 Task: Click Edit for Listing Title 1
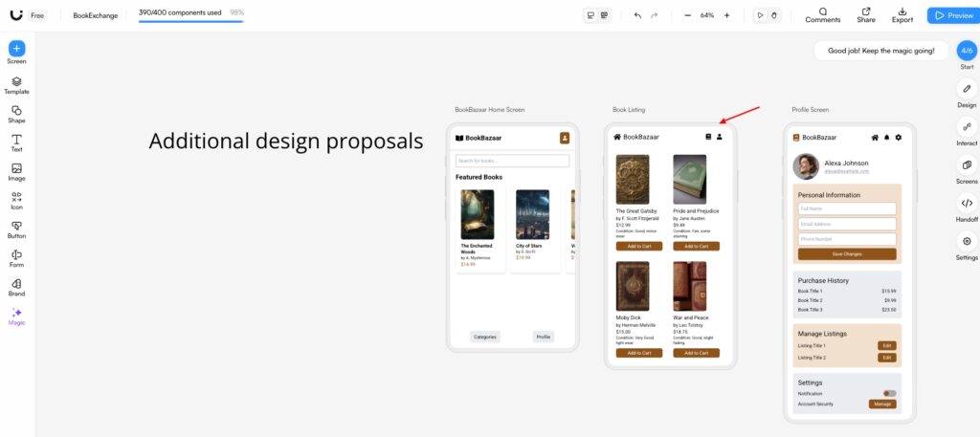887,345
